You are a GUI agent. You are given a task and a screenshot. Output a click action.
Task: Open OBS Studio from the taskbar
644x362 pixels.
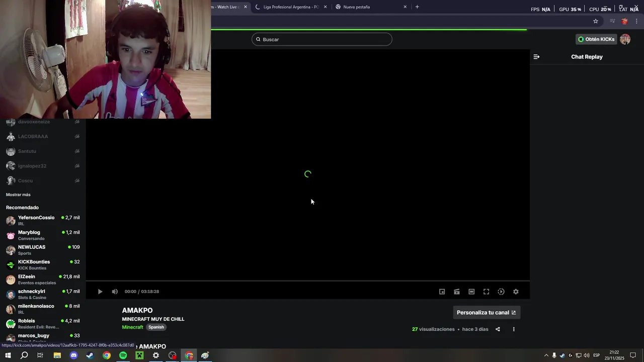tap(173, 355)
